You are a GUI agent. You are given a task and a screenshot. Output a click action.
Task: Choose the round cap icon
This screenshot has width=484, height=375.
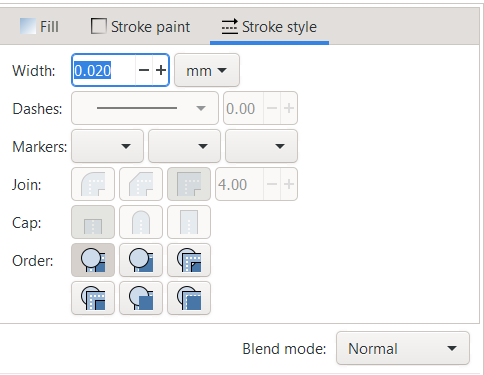pos(141,222)
